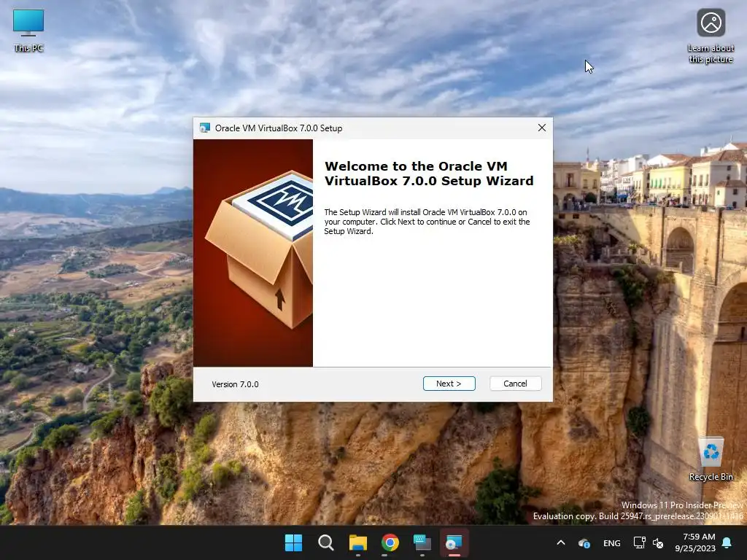
Task: Open notifications bell icon
Action: [727, 542]
